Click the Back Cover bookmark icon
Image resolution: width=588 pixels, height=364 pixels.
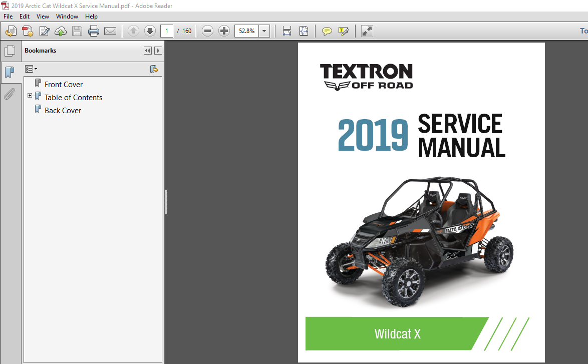38,109
